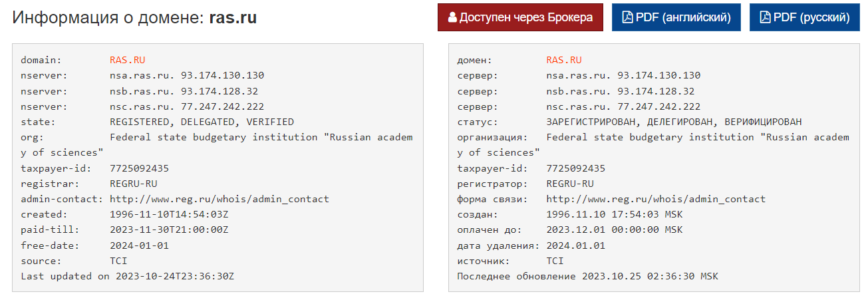
Task: Click the admin-contact URL in the English panel
Action: coord(219,199)
